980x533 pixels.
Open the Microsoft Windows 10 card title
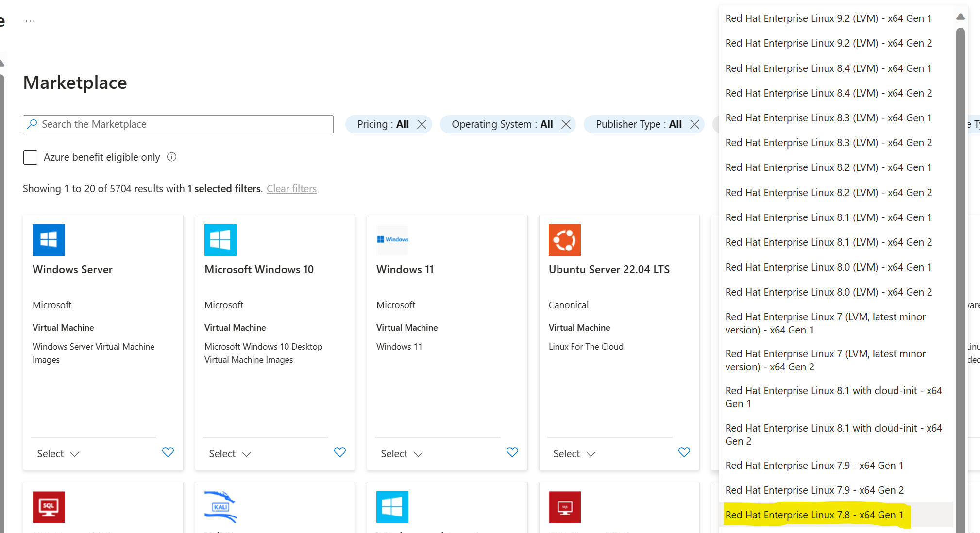click(259, 269)
